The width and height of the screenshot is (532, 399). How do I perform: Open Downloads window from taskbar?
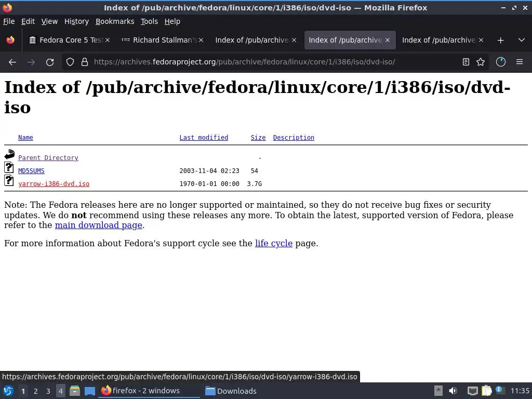pyautogui.click(x=231, y=391)
